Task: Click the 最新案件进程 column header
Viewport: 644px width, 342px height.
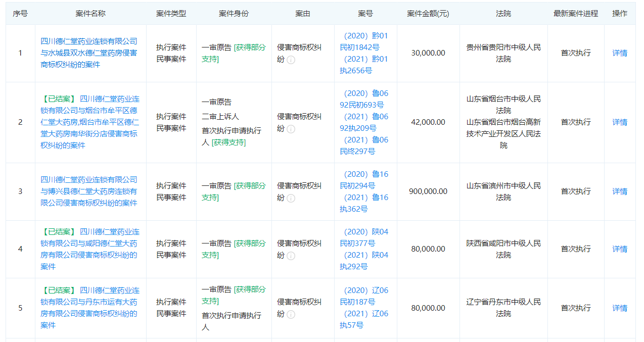Action: 576,14
